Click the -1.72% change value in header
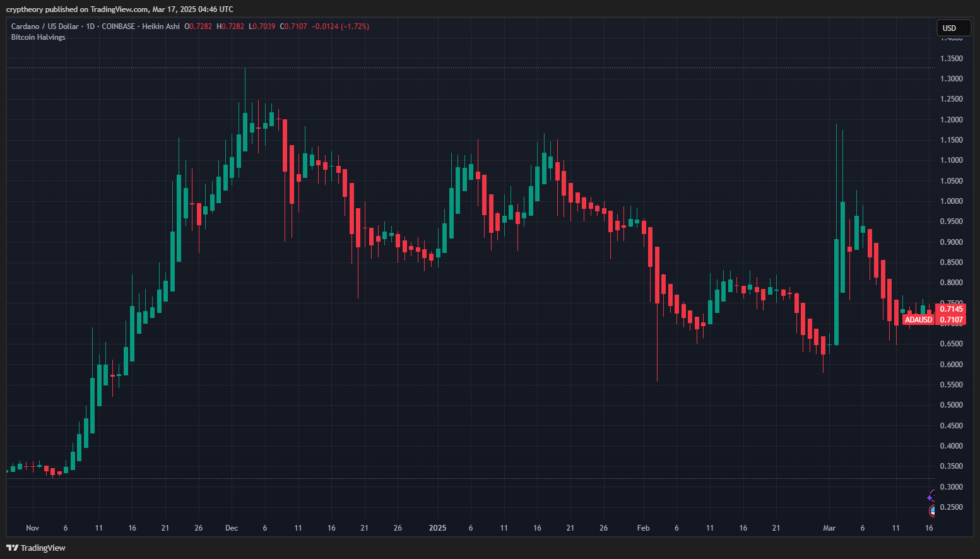The width and height of the screenshot is (980, 559). coord(355,26)
